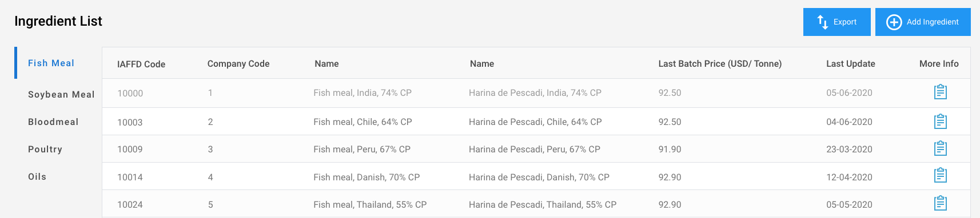Click the Last Update column header

pyautogui.click(x=850, y=63)
